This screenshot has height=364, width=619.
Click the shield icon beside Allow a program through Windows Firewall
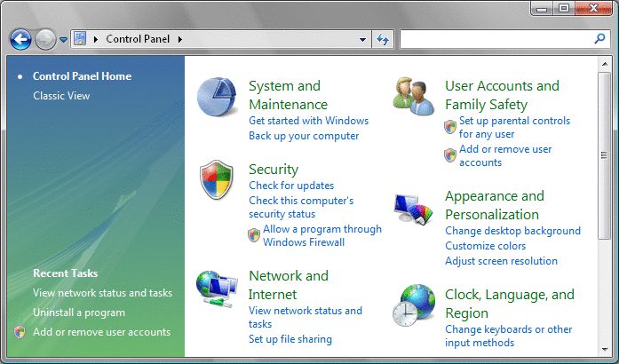[254, 235]
